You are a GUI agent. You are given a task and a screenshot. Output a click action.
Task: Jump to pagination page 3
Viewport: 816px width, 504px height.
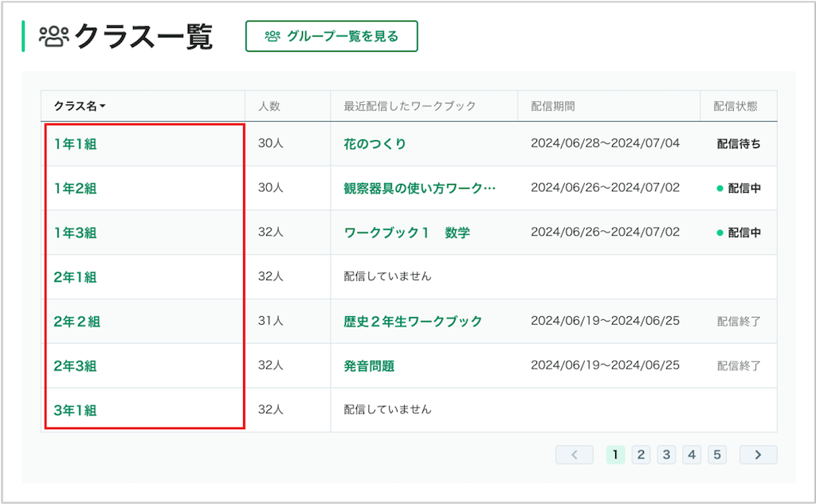coord(667,455)
